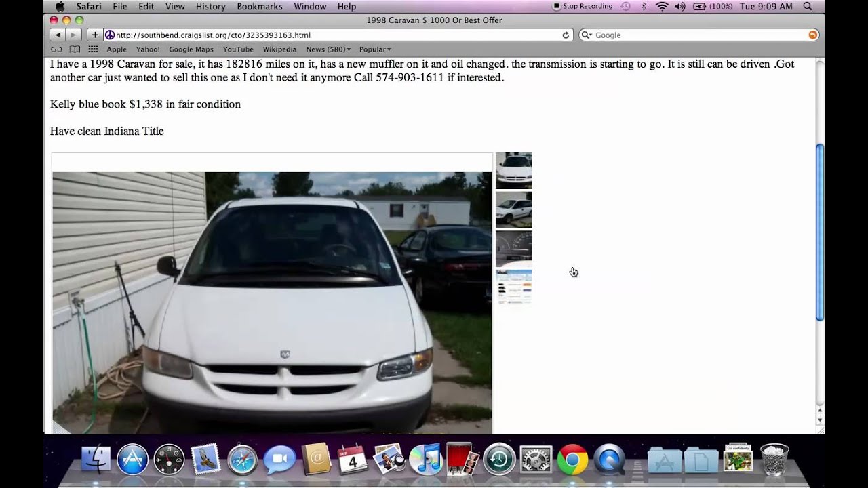Screen dimensions: 868x488
Task: Click clock Tue 9:09 AM in menu bar
Action: click(766, 6)
